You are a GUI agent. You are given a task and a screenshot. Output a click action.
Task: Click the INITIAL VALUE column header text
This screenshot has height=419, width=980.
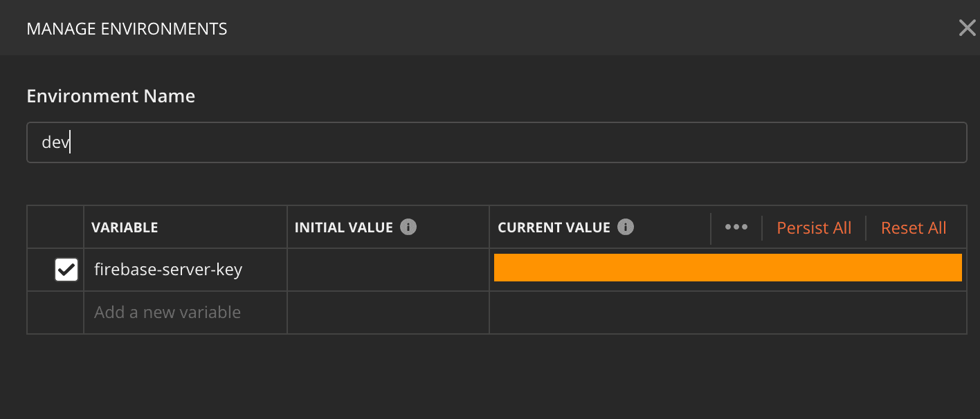[x=344, y=227]
